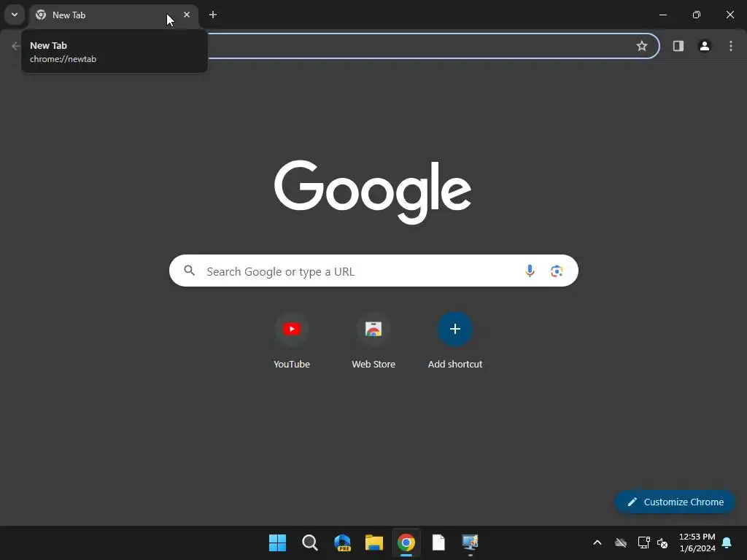
Task: Click the magnifier icon in search box
Action: [x=190, y=271]
